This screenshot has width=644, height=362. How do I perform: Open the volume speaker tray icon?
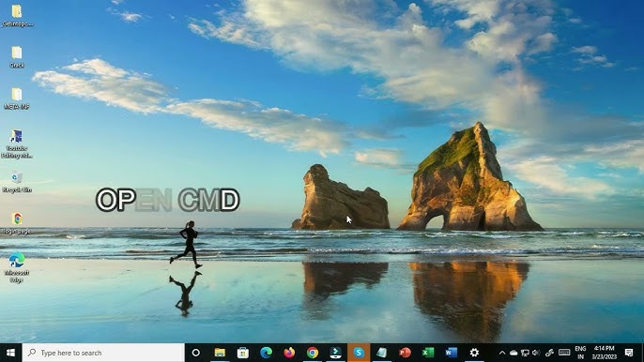tap(536, 353)
